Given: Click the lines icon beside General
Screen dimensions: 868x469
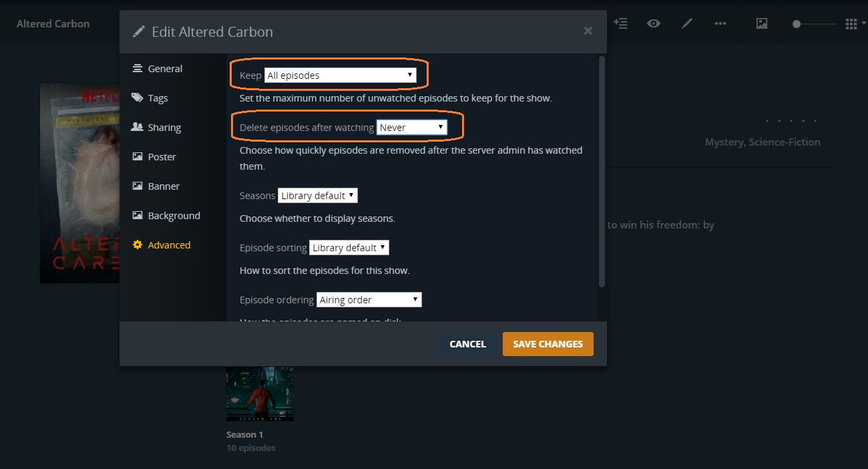Looking at the screenshot, I should pos(138,68).
